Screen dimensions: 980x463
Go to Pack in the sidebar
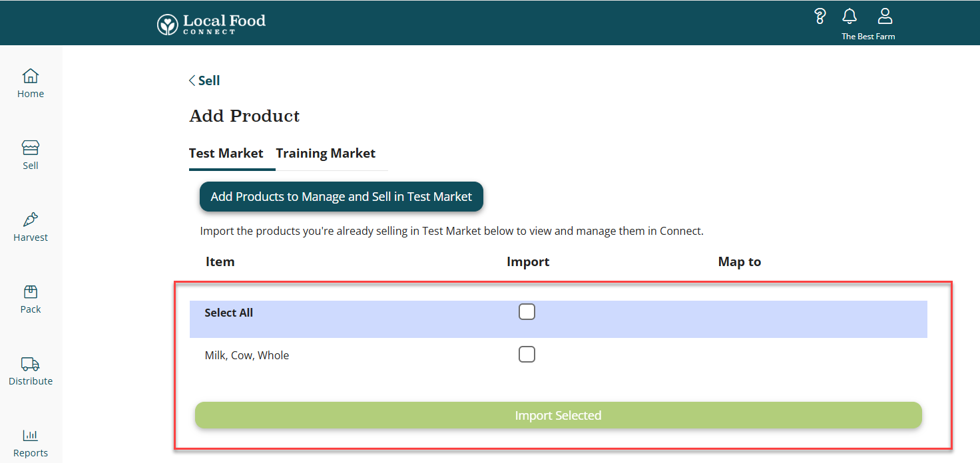tap(31, 299)
